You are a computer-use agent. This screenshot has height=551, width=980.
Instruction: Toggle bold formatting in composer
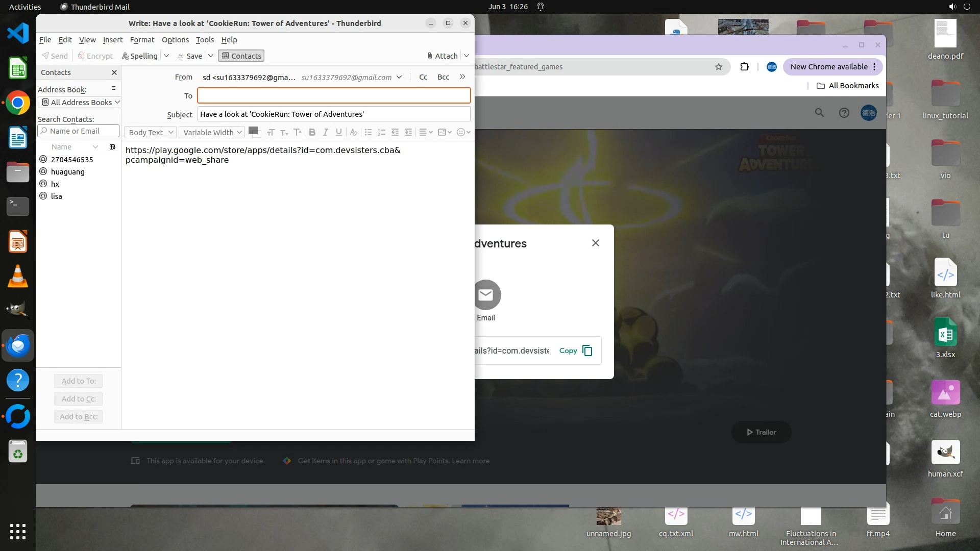[312, 132]
